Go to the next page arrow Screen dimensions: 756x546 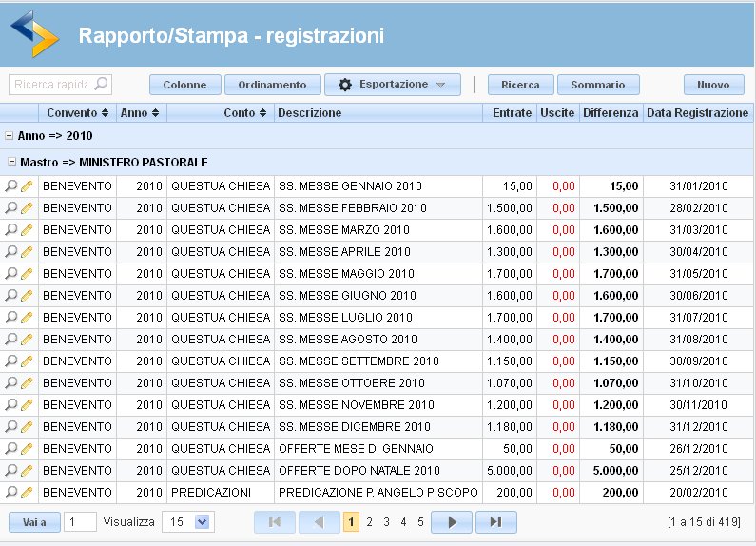click(x=452, y=522)
